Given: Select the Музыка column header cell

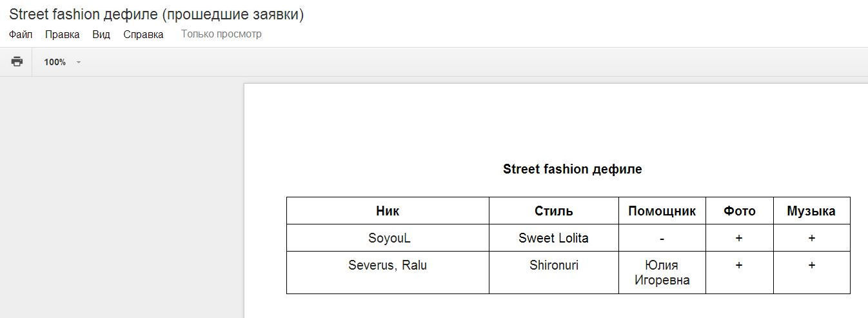Looking at the screenshot, I should [x=811, y=211].
